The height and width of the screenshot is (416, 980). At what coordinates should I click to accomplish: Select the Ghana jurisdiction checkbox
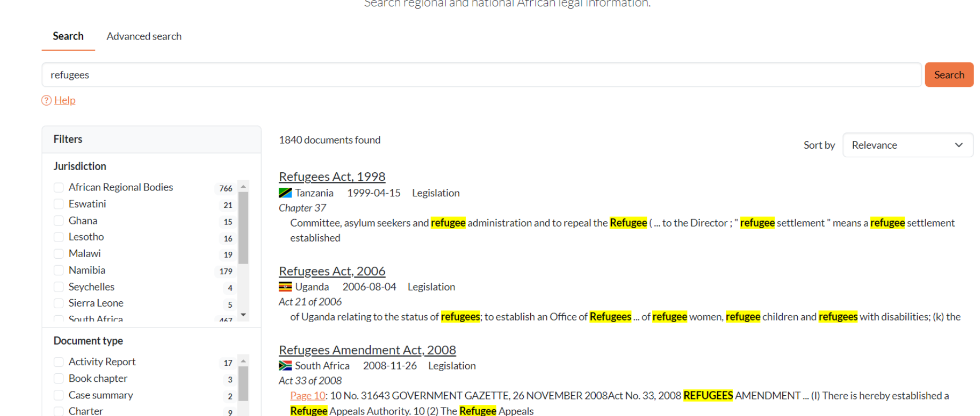[59, 221]
